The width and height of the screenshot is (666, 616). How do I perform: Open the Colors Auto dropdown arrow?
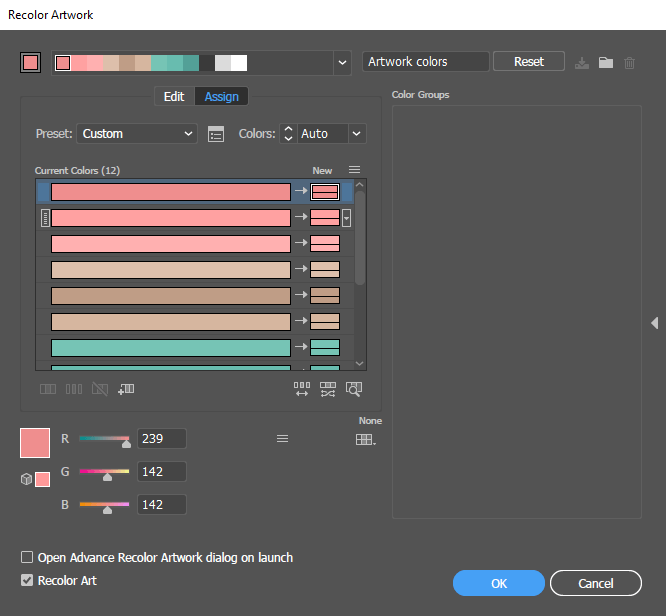pyautogui.click(x=357, y=134)
